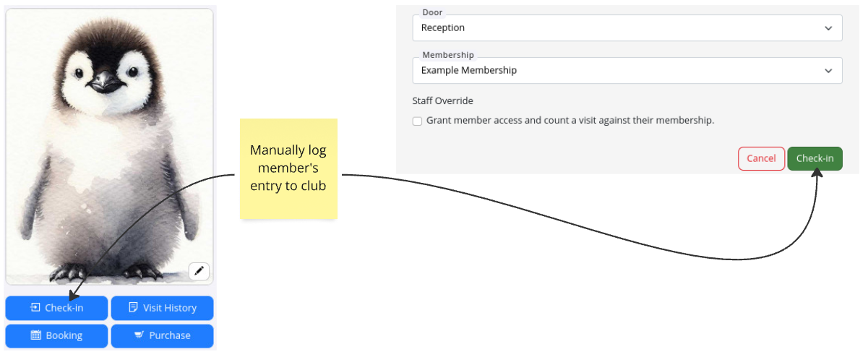Go to Purchase for this member

coord(162,335)
